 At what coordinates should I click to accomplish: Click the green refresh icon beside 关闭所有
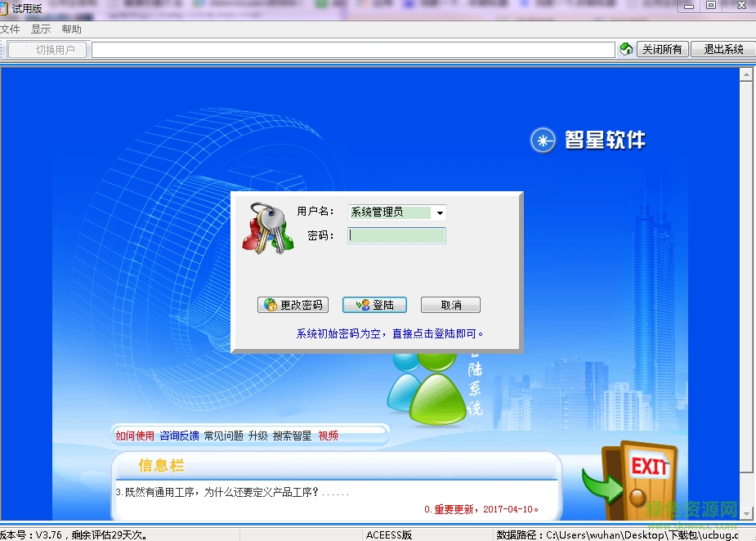coord(626,49)
